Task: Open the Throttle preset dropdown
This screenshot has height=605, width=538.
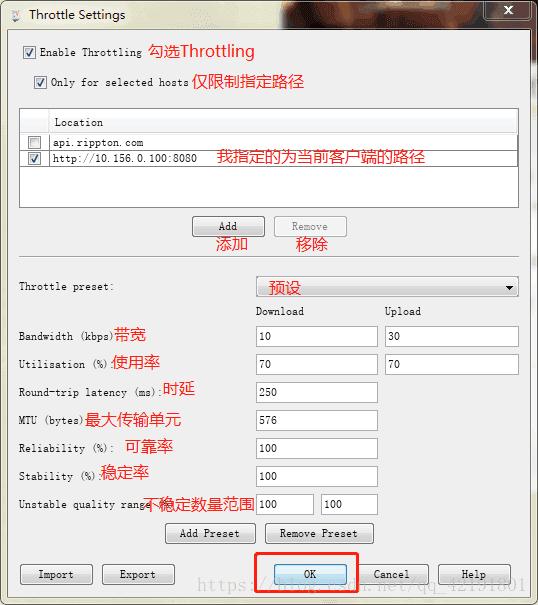Action: coord(387,287)
